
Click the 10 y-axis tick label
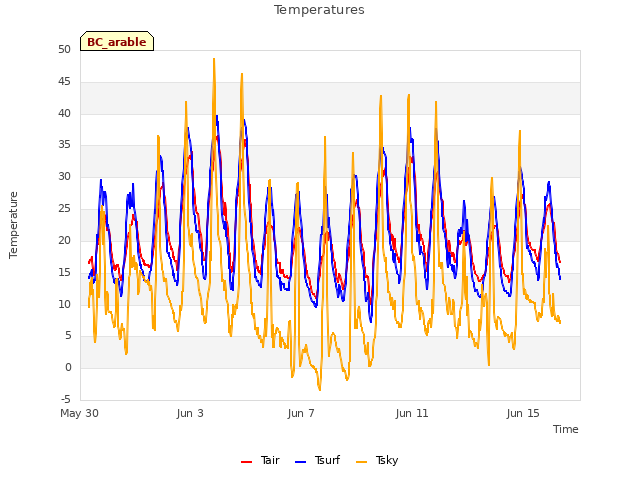tap(64, 304)
